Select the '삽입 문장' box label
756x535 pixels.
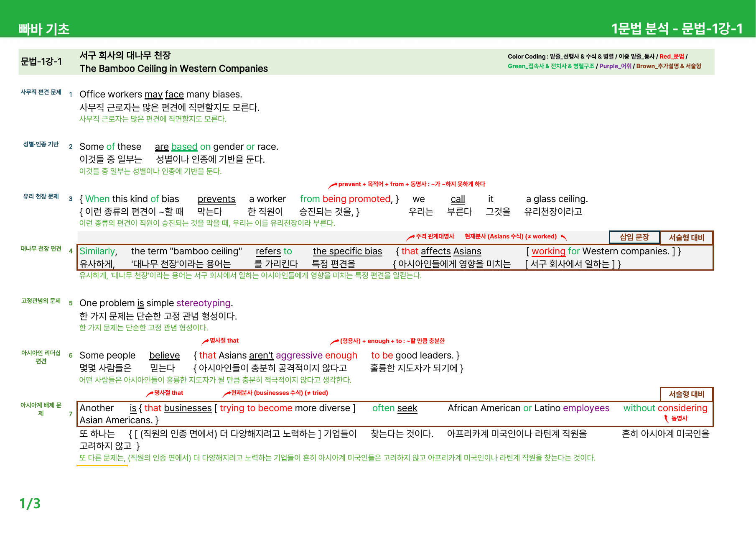tap(634, 237)
